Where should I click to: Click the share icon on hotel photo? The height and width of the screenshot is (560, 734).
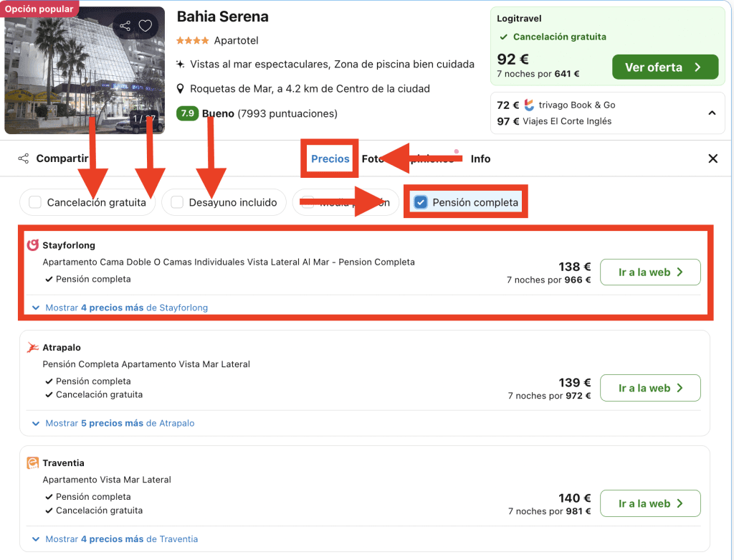(x=125, y=27)
